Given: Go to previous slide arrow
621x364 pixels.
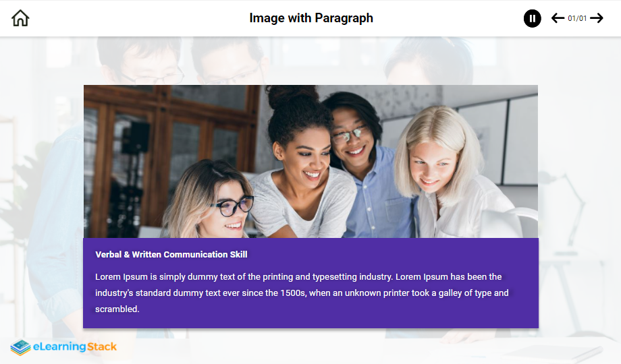Looking at the screenshot, I should pos(558,18).
